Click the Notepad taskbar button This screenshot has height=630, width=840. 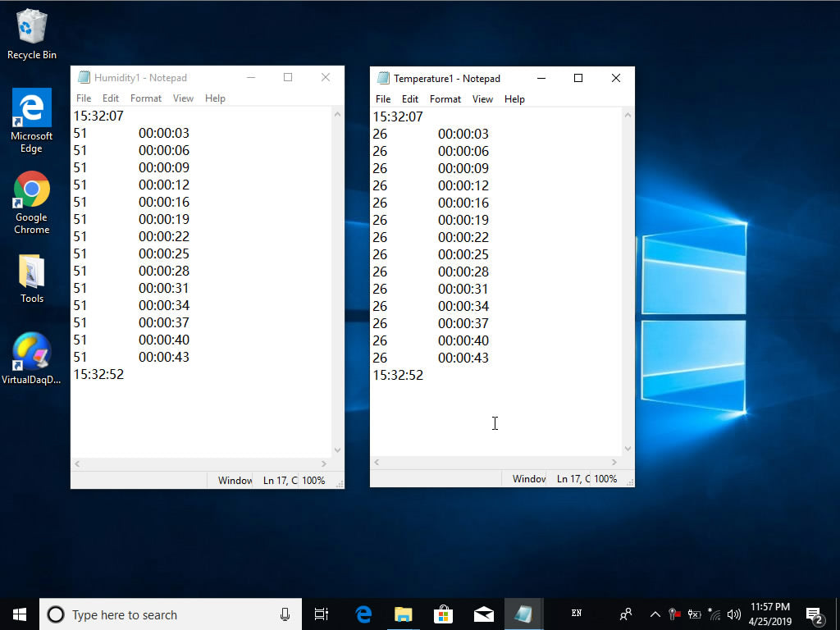[524, 614]
